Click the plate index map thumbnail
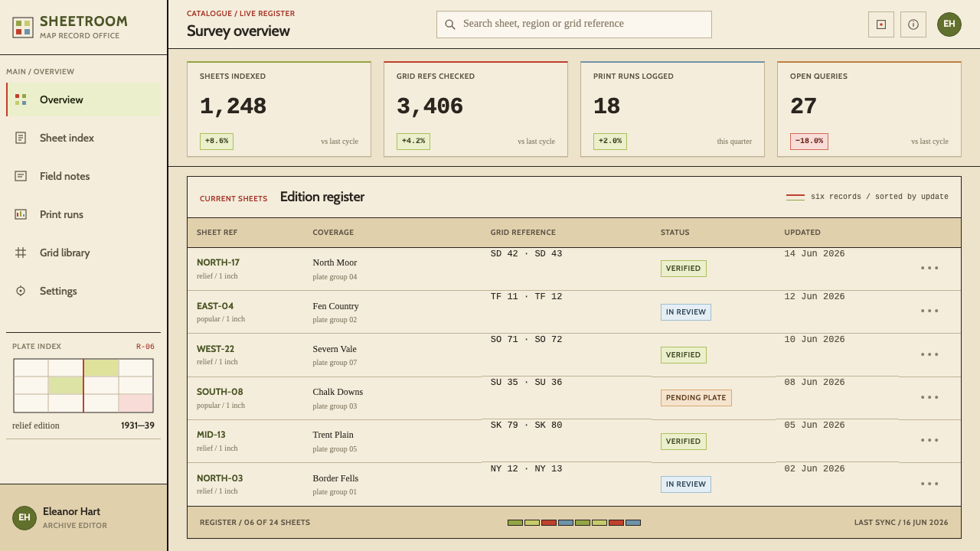 click(x=83, y=386)
